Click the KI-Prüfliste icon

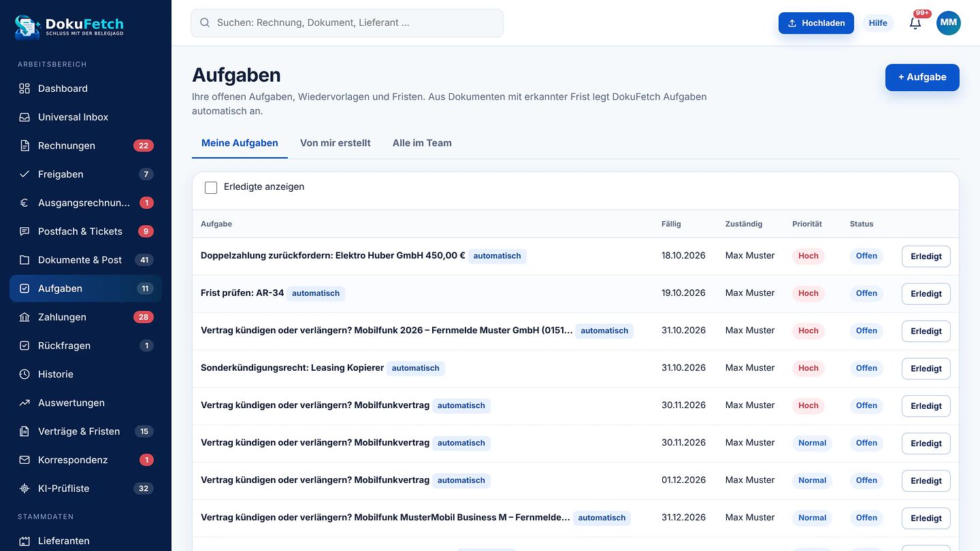[x=24, y=488]
